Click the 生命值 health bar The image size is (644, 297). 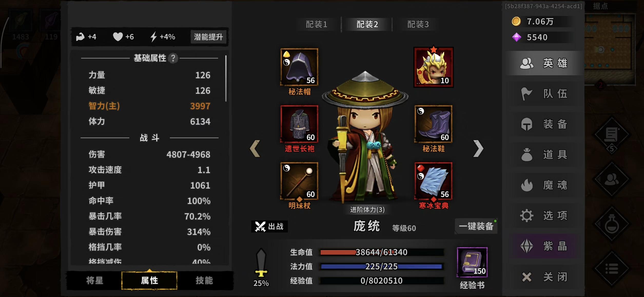pyautogui.click(x=382, y=252)
